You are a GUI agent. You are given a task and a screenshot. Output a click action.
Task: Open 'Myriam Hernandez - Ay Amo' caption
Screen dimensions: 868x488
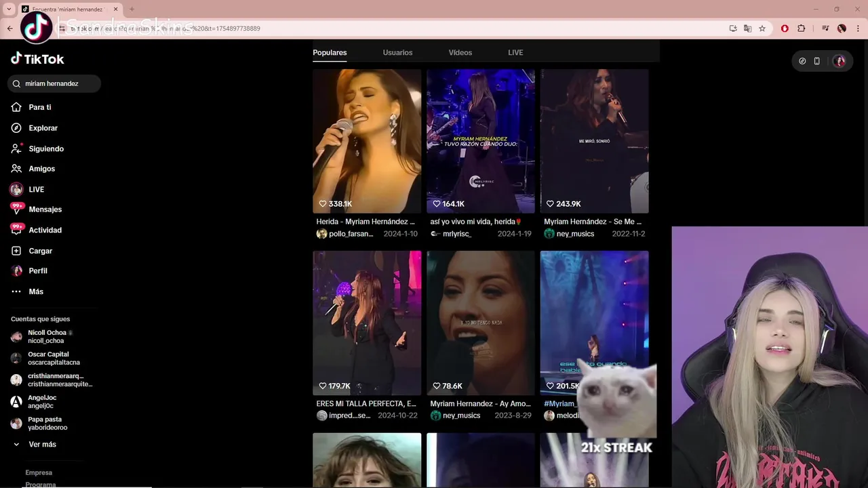pyautogui.click(x=480, y=404)
